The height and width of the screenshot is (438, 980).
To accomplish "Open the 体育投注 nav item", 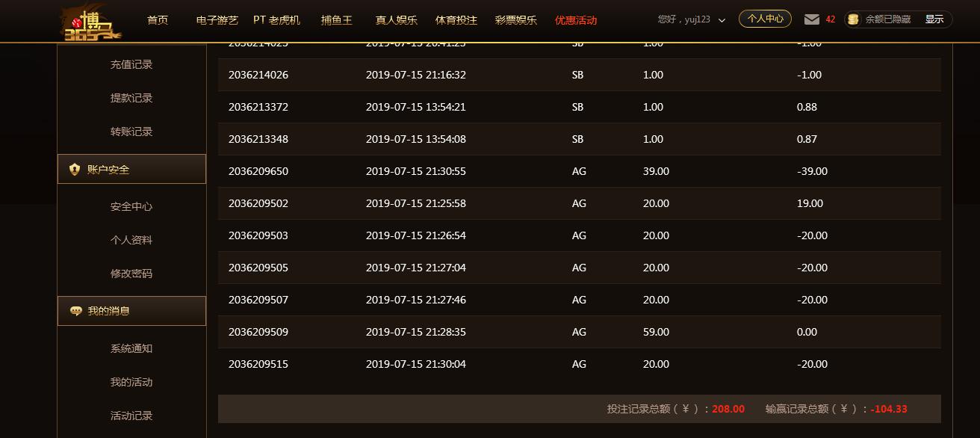I will (456, 20).
